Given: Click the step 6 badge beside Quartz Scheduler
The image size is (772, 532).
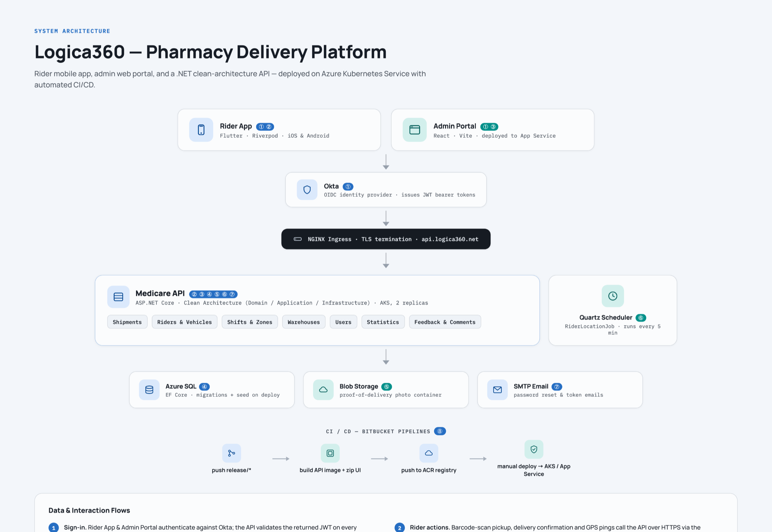Looking at the screenshot, I should pos(641,318).
